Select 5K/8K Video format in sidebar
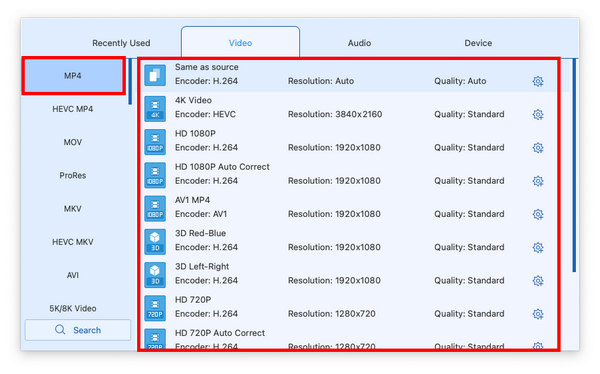 (x=73, y=309)
